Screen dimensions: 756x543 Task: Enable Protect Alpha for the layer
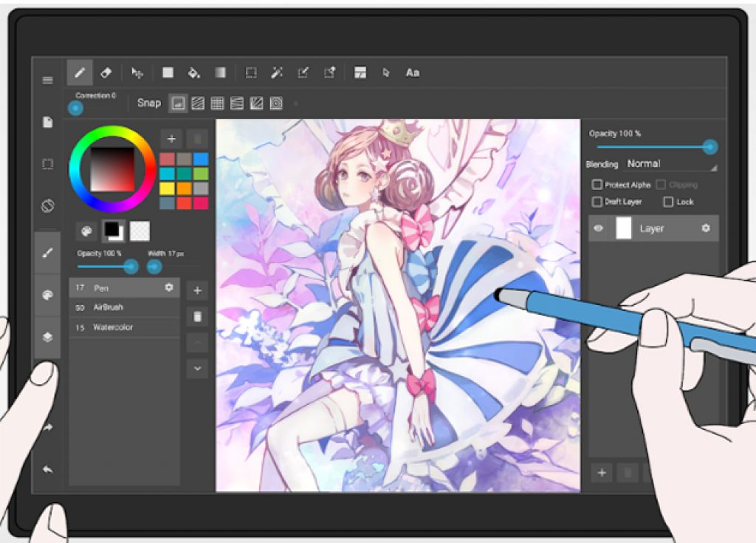[x=597, y=185]
